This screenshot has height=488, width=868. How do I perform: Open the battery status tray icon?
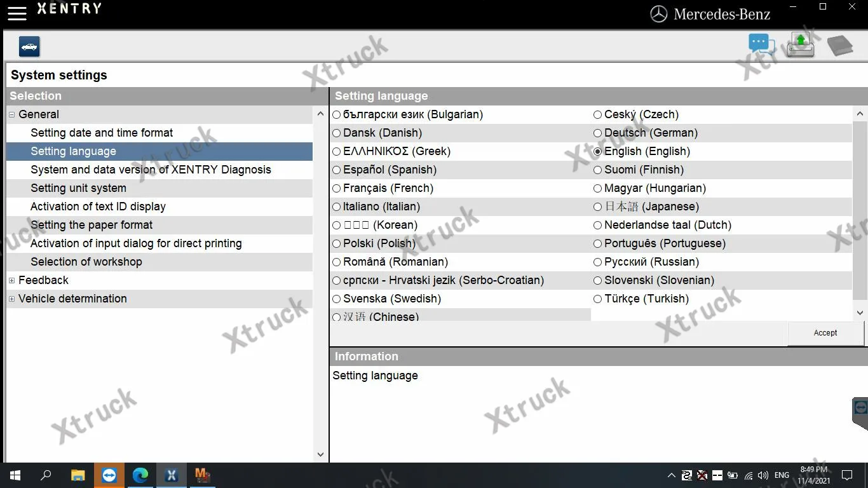click(733, 475)
